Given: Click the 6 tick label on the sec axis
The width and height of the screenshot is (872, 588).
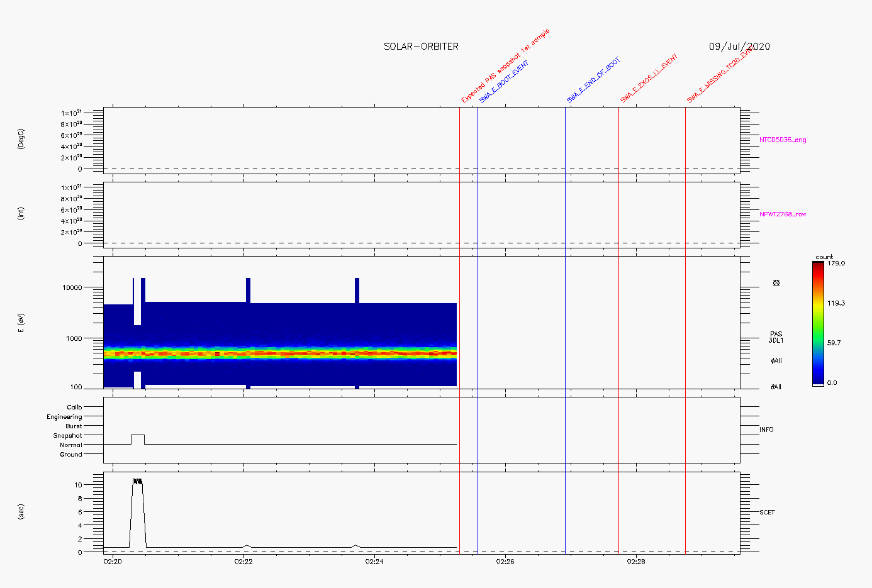Looking at the screenshot, I should 80,512.
